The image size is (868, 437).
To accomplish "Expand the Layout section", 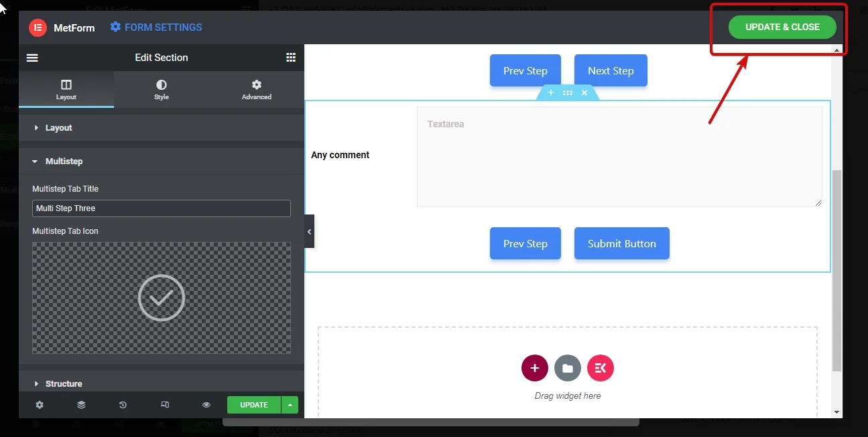I will click(162, 127).
